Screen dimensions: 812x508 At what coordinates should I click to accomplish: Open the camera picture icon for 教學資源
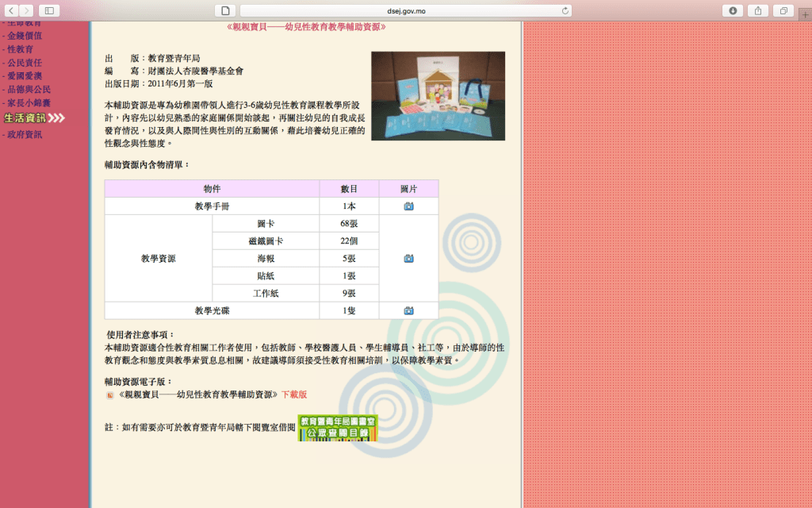(408, 259)
